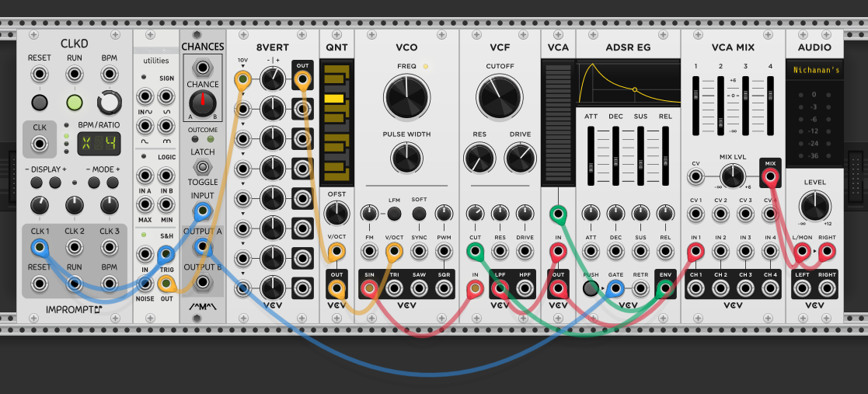Click the LOGIC IN A jack
Image resolution: width=868 pixels, height=394 pixels.
click(x=145, y=176)
